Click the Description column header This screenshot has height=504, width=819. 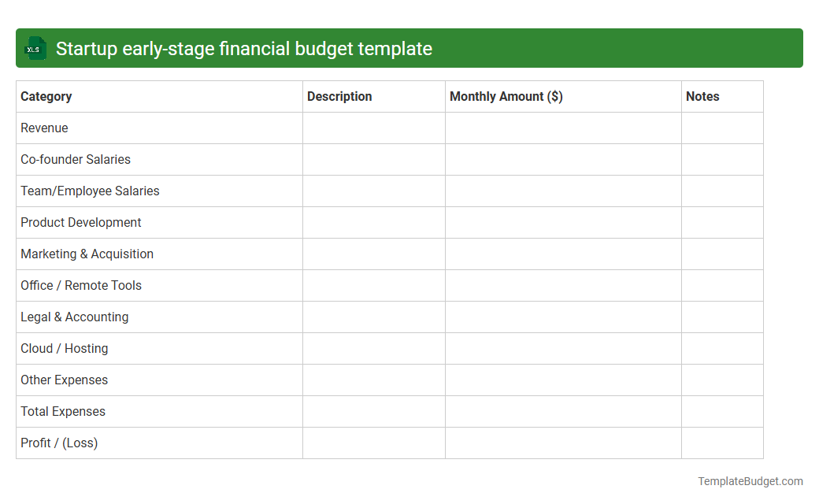coord(339,96)
